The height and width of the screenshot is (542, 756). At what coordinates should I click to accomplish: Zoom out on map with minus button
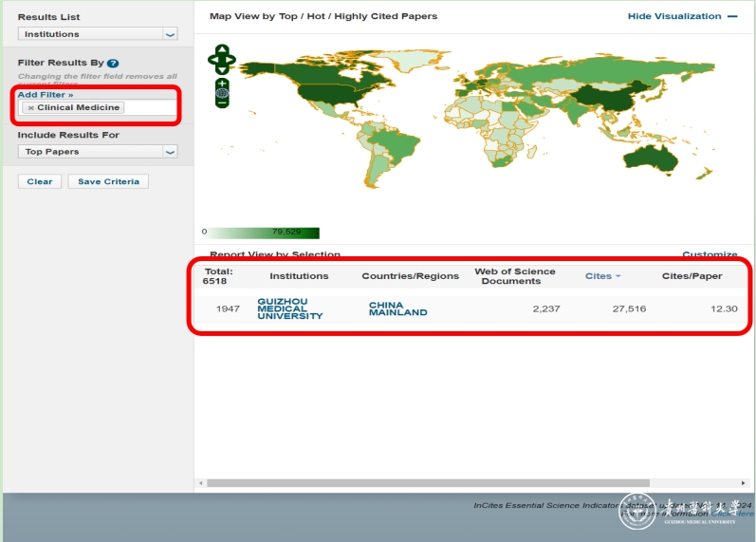point(222,103)
